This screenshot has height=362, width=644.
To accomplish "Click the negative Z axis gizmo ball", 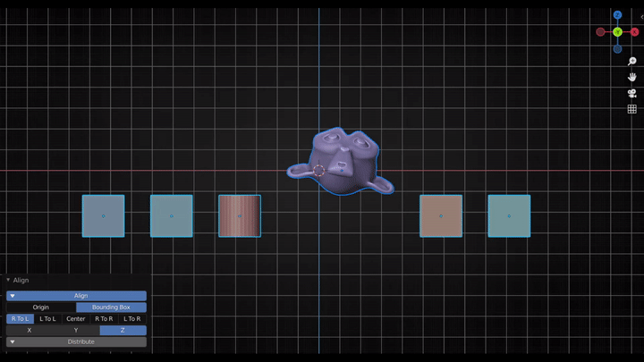I will pos(617,49).
